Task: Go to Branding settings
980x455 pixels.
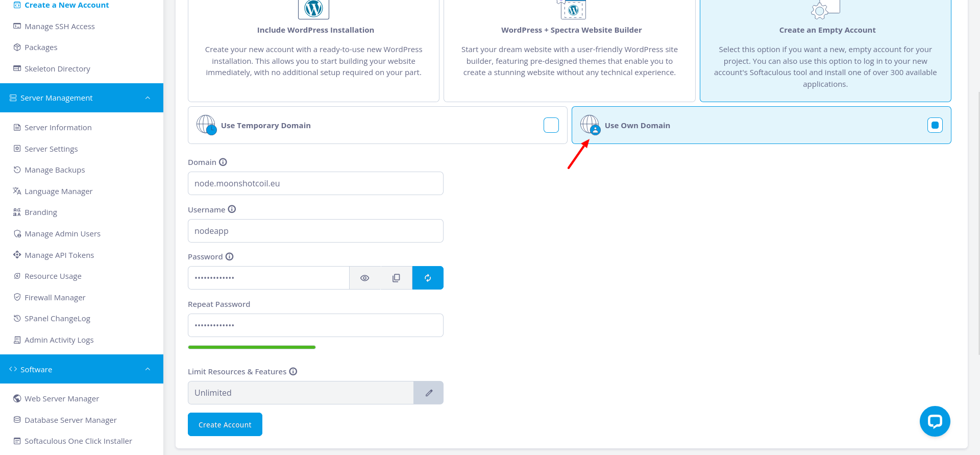Action: click(x=41, y=212)
